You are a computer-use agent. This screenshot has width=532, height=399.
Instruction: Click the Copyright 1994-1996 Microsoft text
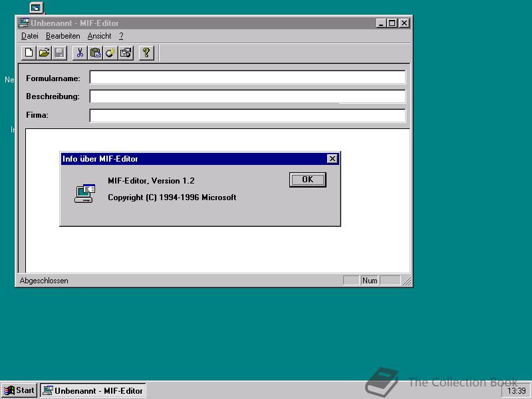click(x=172, y=198)
